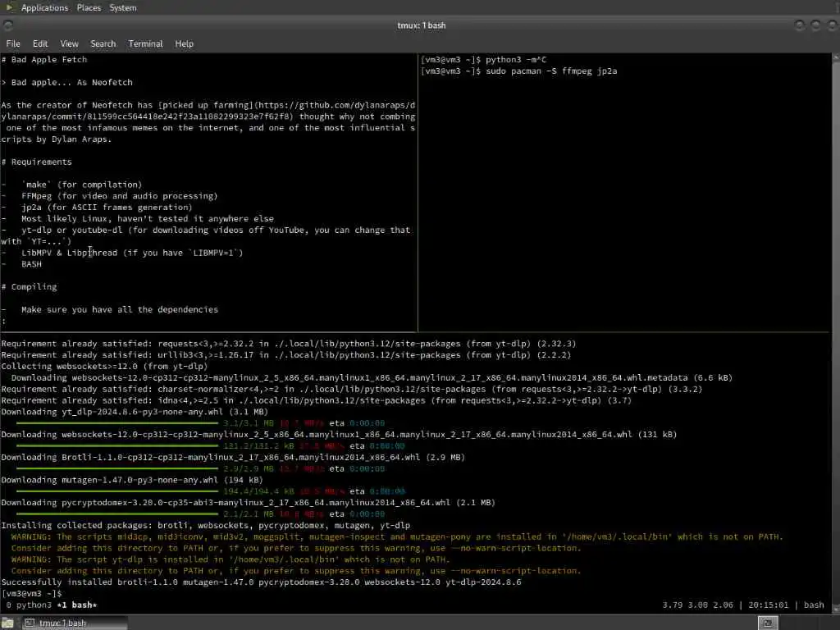The image size is (840, 630).
Task: Click 'Make sure you have all the dependencies' line
Action: coord(120,309)
